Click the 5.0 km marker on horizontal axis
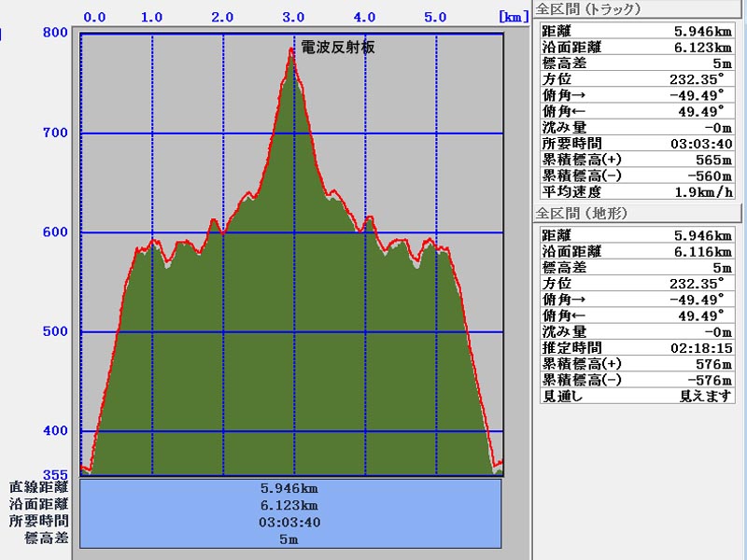 [435, 17]
